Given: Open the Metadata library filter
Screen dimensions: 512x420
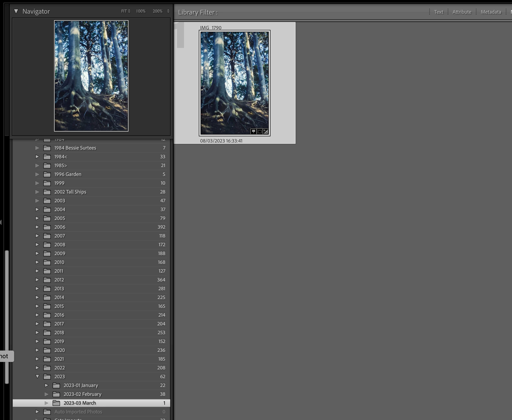Looking at the screenshot, I should [491, 12].
